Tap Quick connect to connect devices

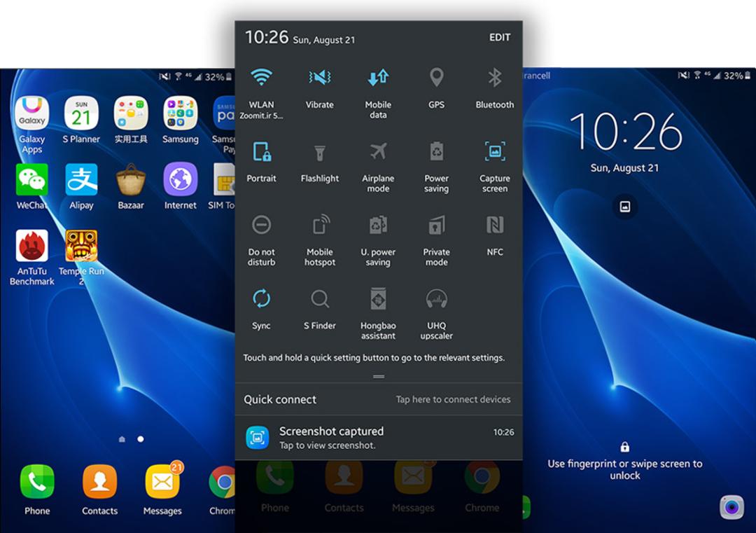[379, 399]
